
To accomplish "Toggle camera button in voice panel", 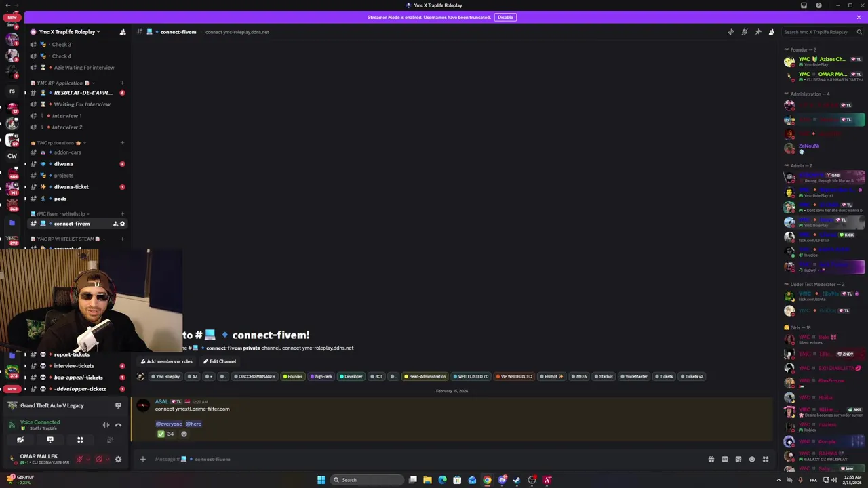I will pyautogui.click(x=20, y=440).
